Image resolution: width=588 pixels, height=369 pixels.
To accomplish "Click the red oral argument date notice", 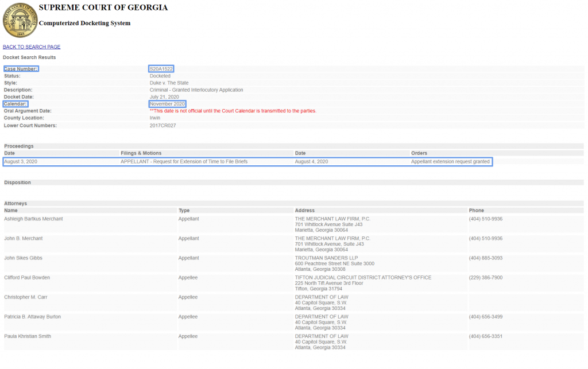I will pyautogui.click(x=233, y=111).
